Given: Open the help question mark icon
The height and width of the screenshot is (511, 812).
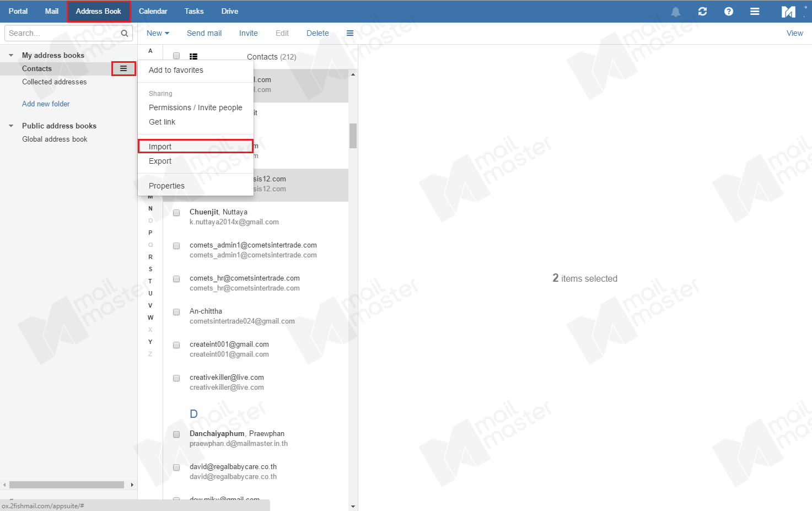Looking at the screenshot, I should coord(729,12).
